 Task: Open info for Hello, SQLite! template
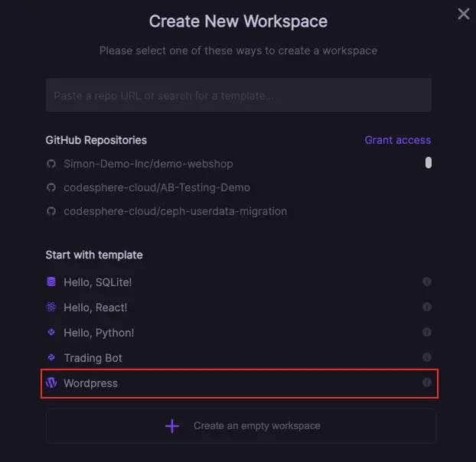427,281
